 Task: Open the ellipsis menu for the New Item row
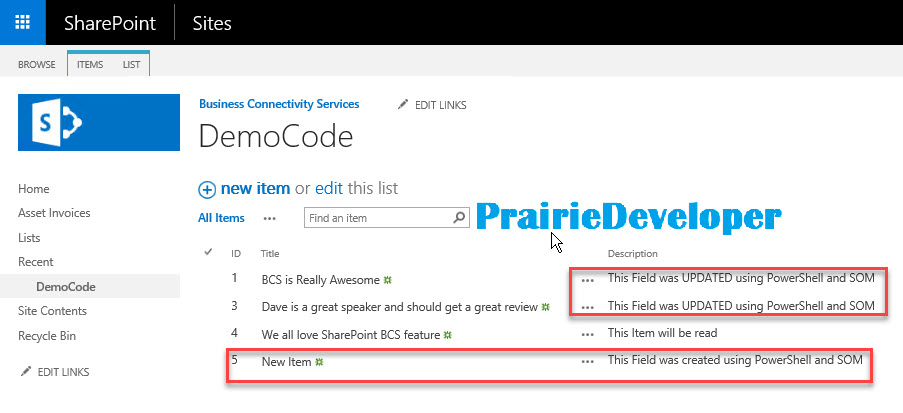(587, 362)
